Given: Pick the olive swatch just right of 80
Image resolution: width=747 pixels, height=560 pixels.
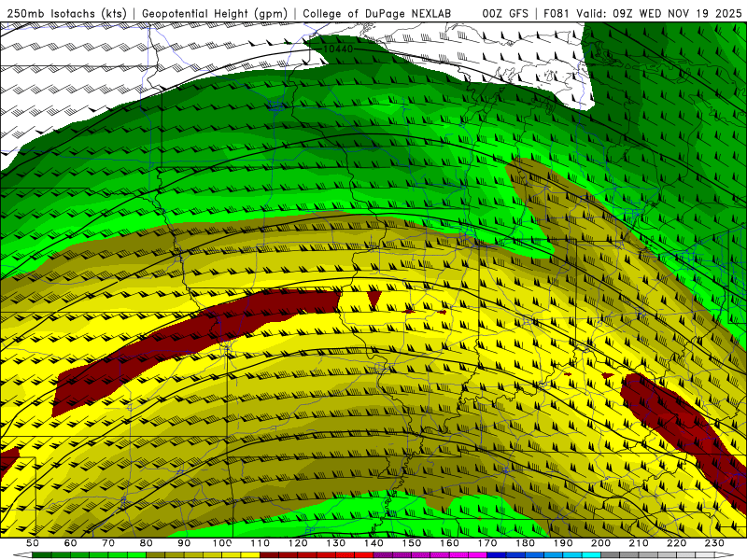Looking at the screenshot, I should [x=155, y=554].
